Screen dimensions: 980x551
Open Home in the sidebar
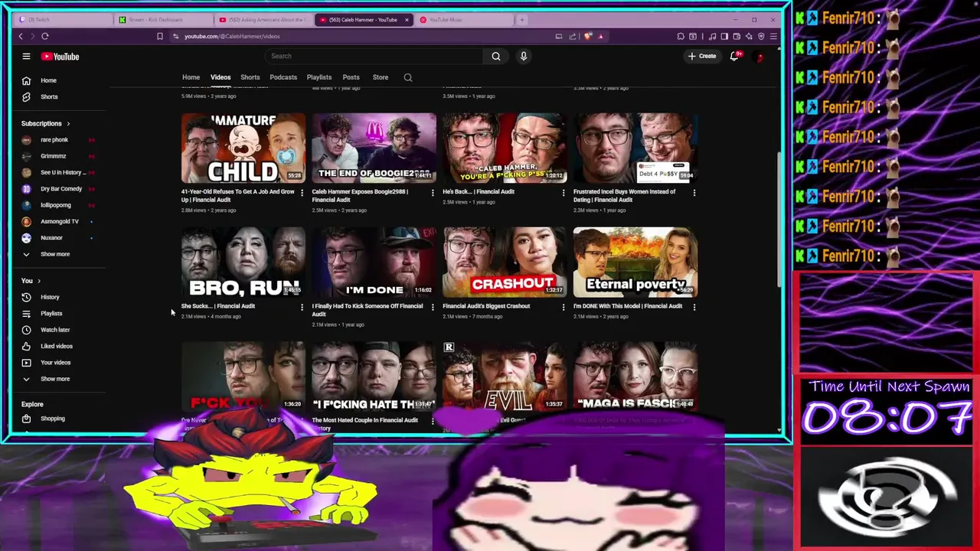48,80
